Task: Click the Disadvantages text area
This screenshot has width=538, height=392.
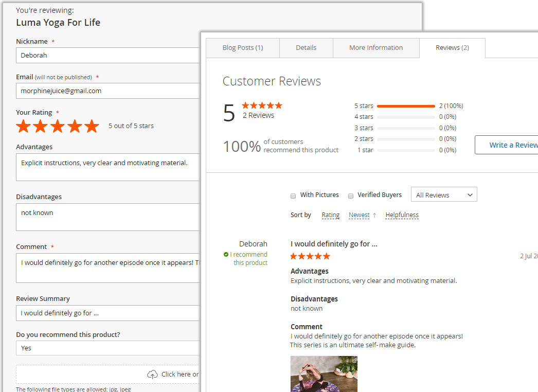Action: click(107, 217)
